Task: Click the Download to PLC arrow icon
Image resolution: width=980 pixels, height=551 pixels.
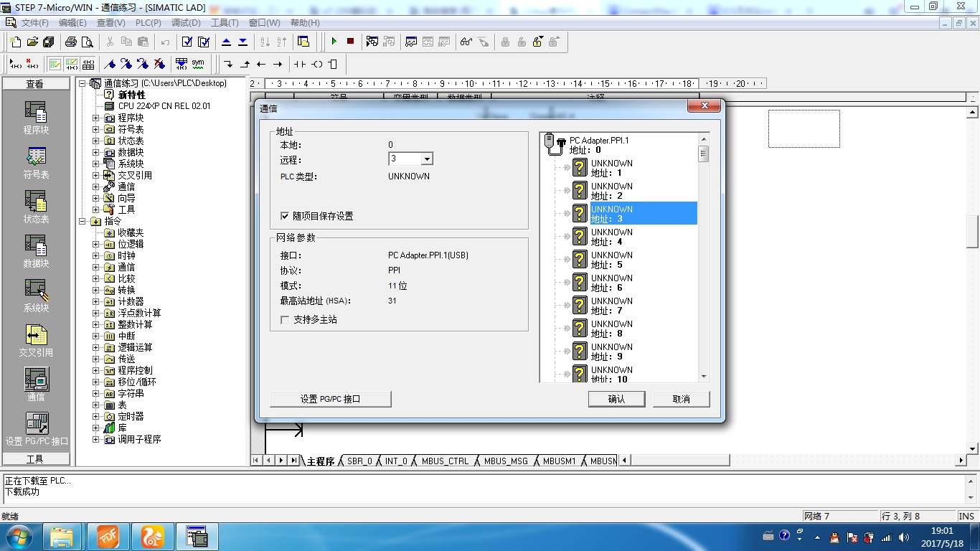Action: [242, 42]
